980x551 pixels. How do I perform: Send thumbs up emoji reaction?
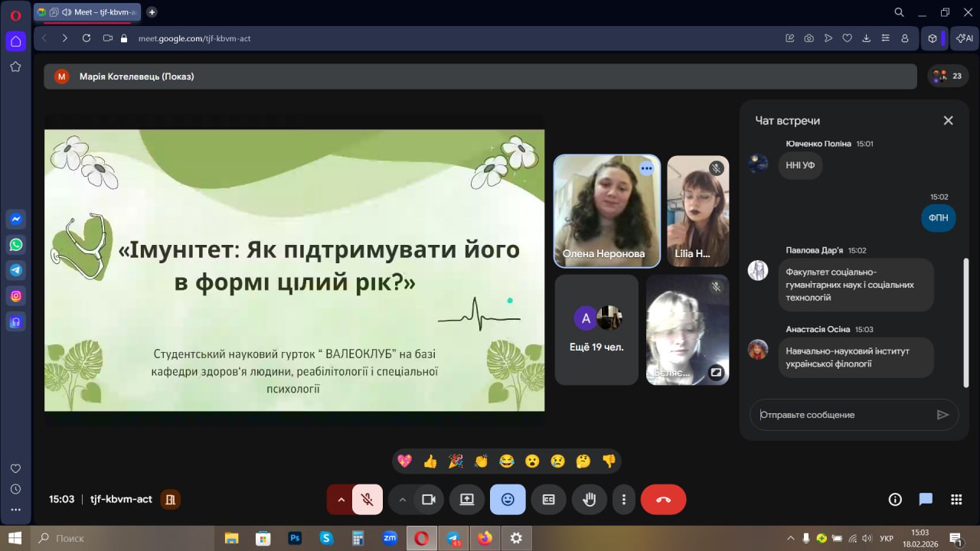(430, 461)
